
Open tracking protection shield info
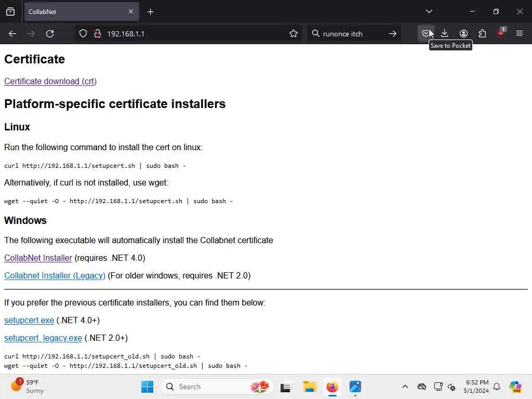[x=83, y=34]
